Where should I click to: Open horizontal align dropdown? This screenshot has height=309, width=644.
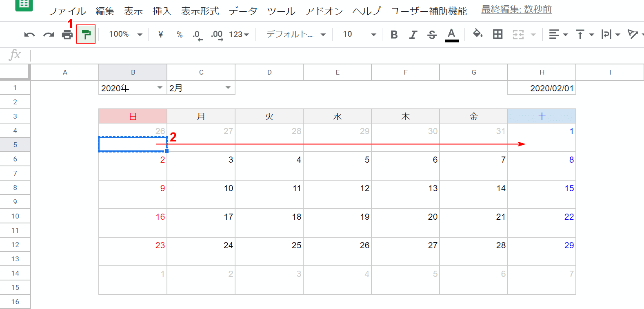[x=558, y=35]
